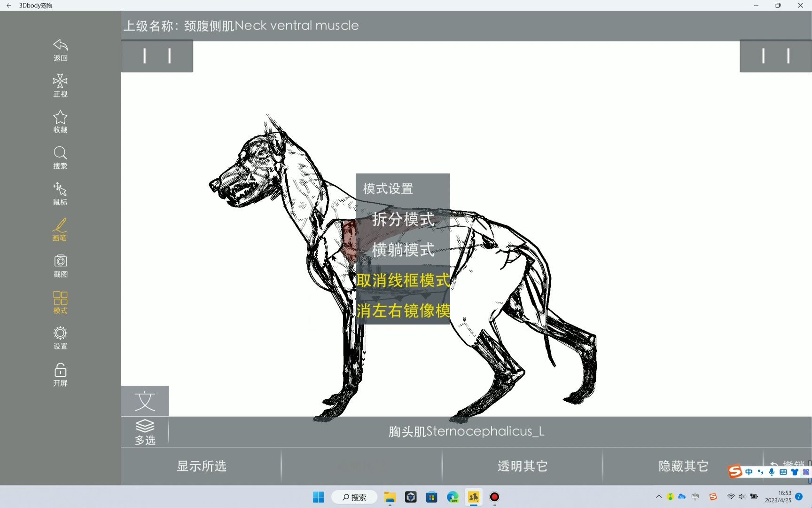Click the taskbar 搜索 search box
812x508 pixels.
[354, 497]
